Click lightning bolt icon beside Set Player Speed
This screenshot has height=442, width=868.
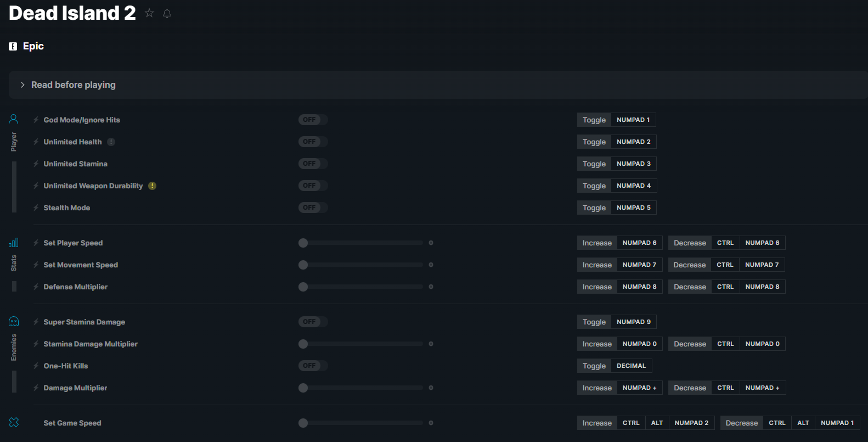click(36, 243)
